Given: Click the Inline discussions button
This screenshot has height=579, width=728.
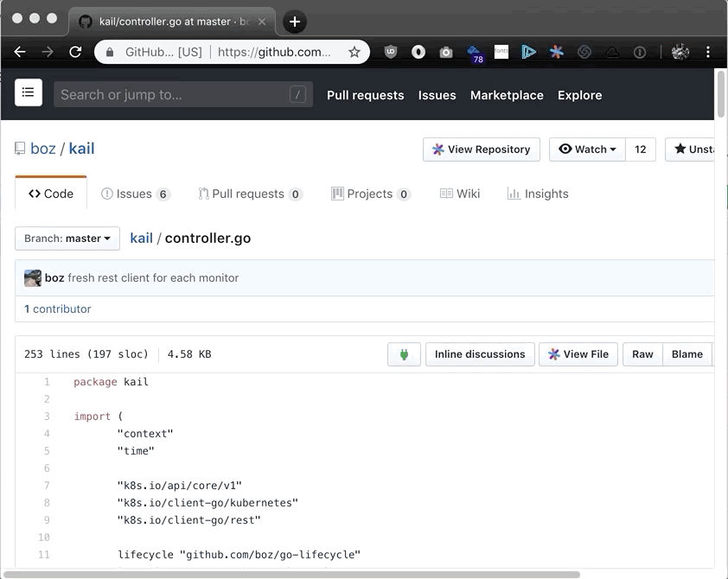Looking at the screenshot, I should click(x=480, y=354).
